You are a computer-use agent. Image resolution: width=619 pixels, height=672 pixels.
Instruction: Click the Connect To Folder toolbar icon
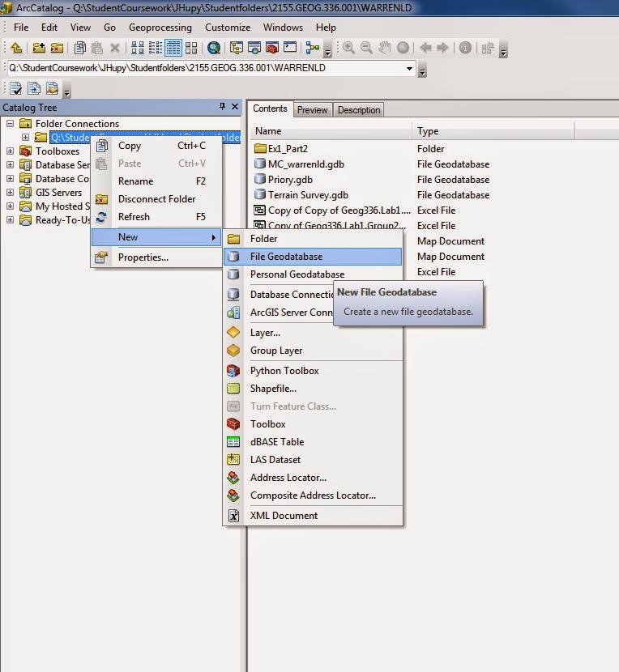point(39,48)
